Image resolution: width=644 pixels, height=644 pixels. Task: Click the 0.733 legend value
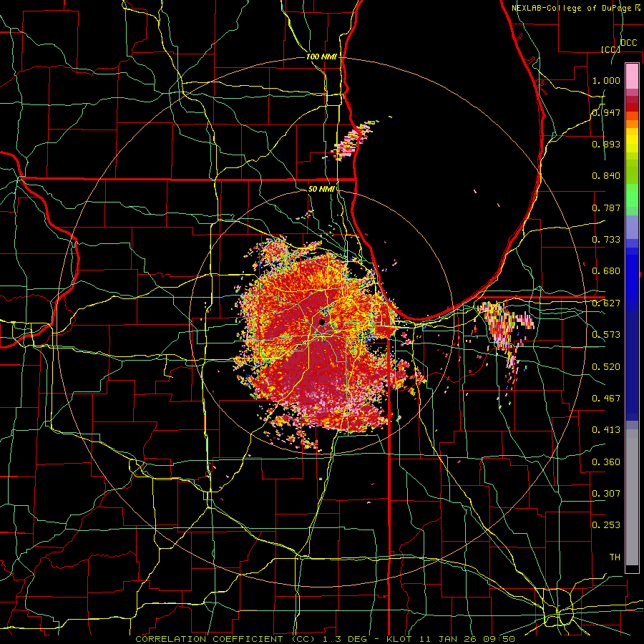(x=606, y=240)
